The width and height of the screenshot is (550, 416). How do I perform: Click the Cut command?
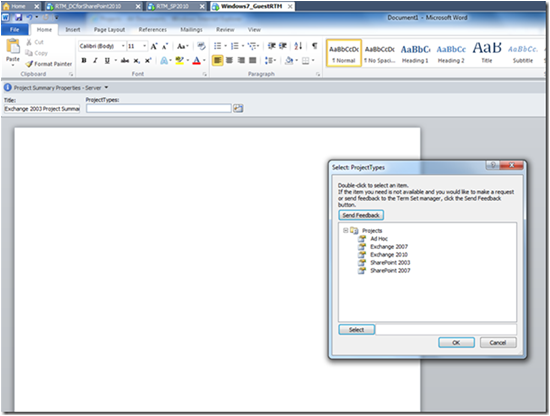pyautogui.click(x=35, y=42)
